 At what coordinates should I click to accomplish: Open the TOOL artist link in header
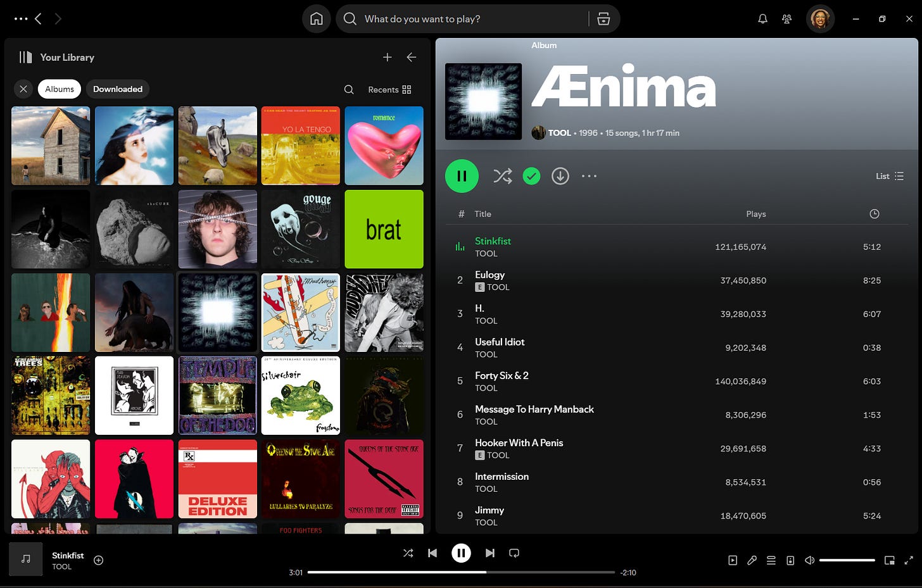(560, 133)
